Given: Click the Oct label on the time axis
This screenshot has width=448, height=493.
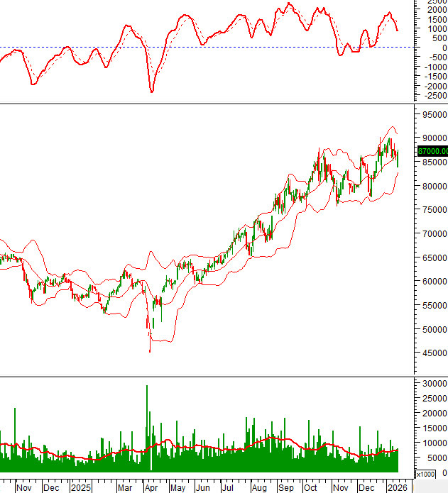Looking at the screenshot, I should point(311,488).
